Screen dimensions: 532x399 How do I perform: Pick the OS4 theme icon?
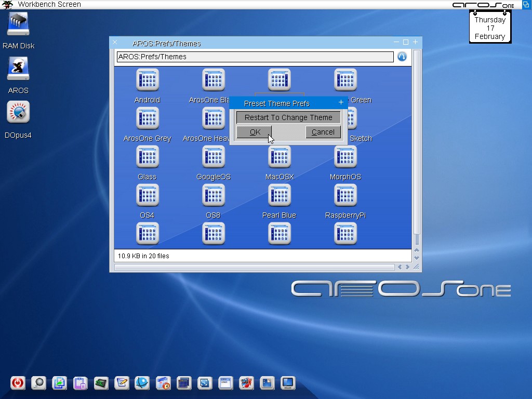(x=147, y=195)
